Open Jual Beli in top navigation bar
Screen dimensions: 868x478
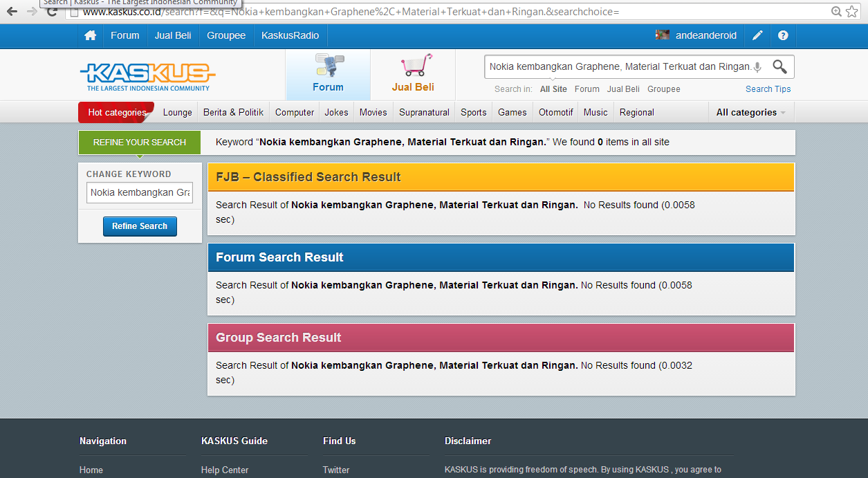tap(173, 35)
